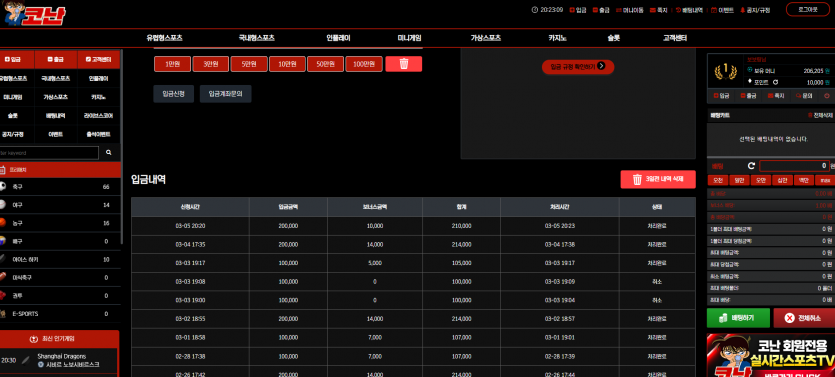Screen dimensions: 835x377
Task: Click the refresh icon beside betting amount
Action: [x=751, y=166]
